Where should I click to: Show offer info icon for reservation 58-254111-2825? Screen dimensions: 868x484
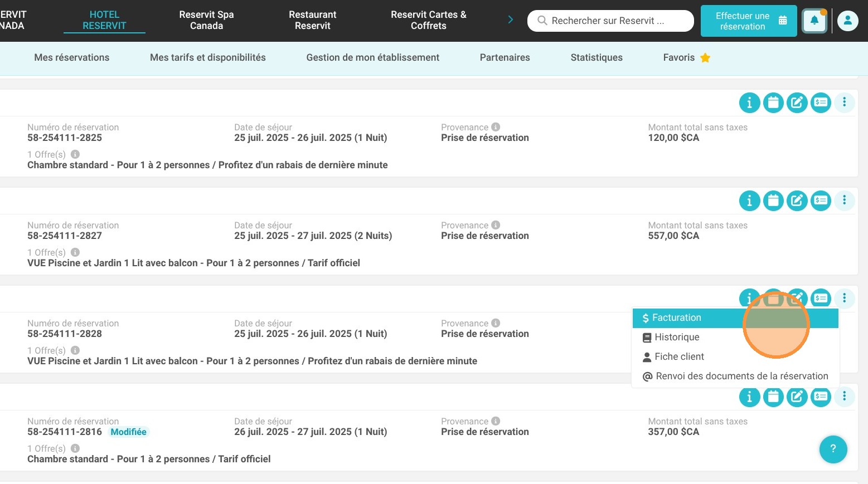click(x=75, y=154)
